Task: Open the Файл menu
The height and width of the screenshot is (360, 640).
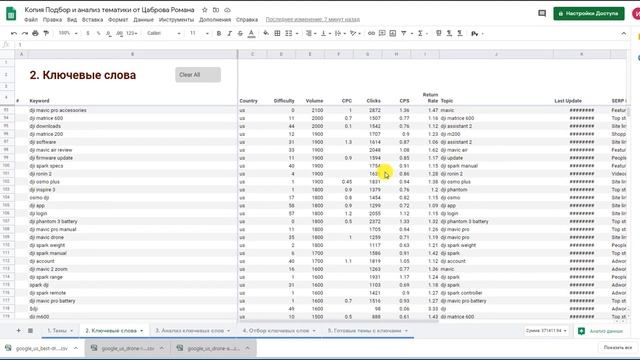Action: 31,20
